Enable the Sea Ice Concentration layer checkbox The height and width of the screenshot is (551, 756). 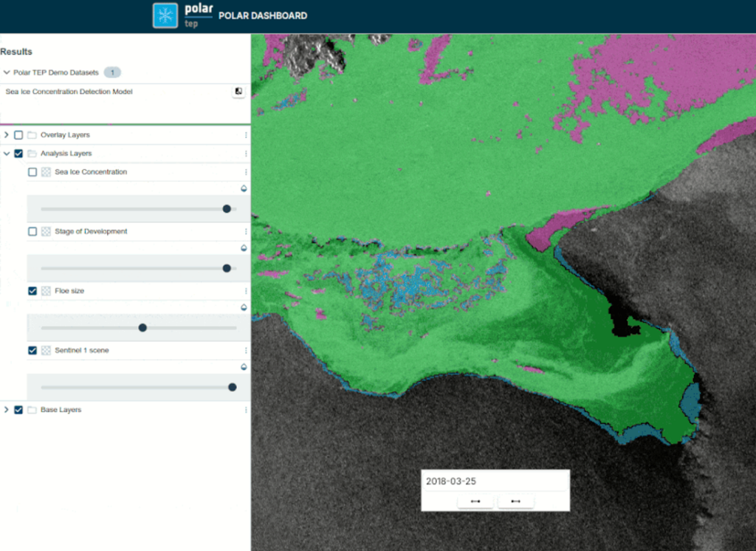pyautogui.click(x=32, y=172)
